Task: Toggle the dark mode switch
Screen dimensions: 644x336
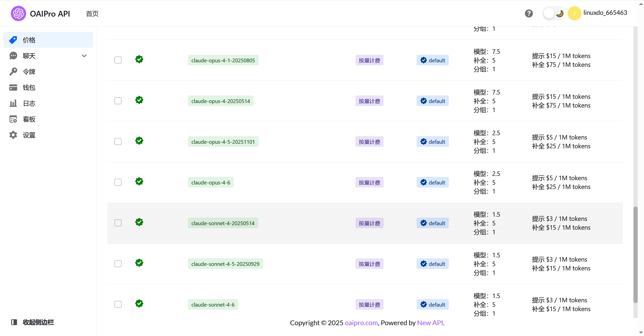Action: 554,13
